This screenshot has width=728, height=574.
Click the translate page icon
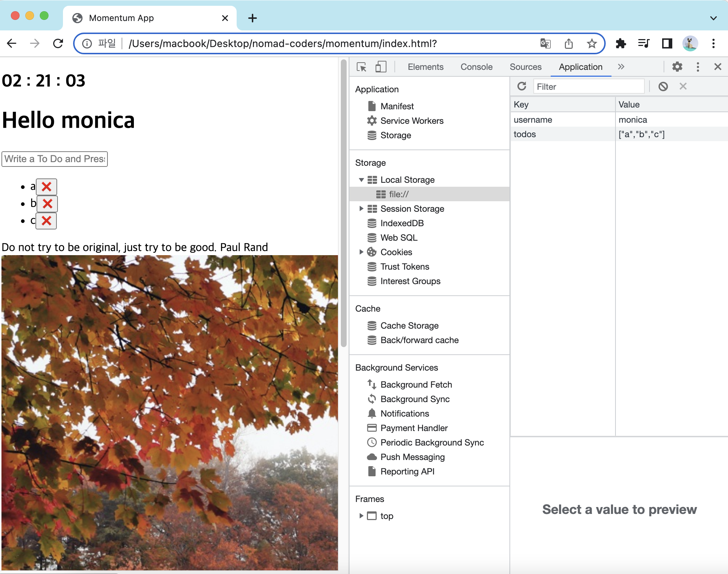(545, 43)
